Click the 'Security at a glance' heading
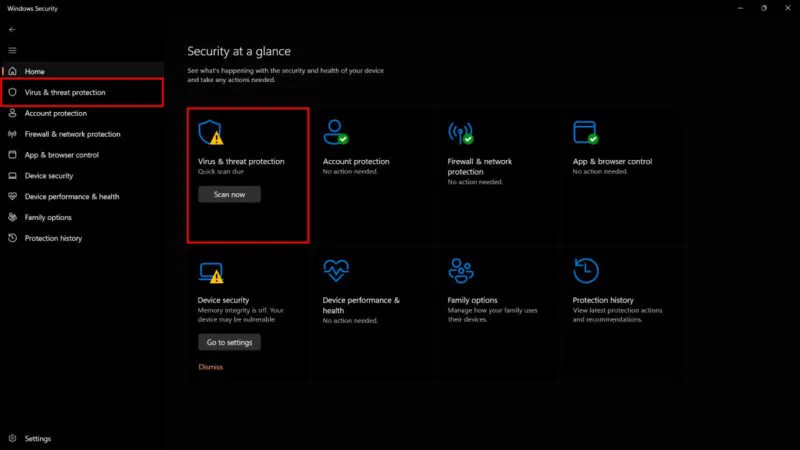Image resolution: width=800 pixels, height=450 pixels. coord(239,51)
